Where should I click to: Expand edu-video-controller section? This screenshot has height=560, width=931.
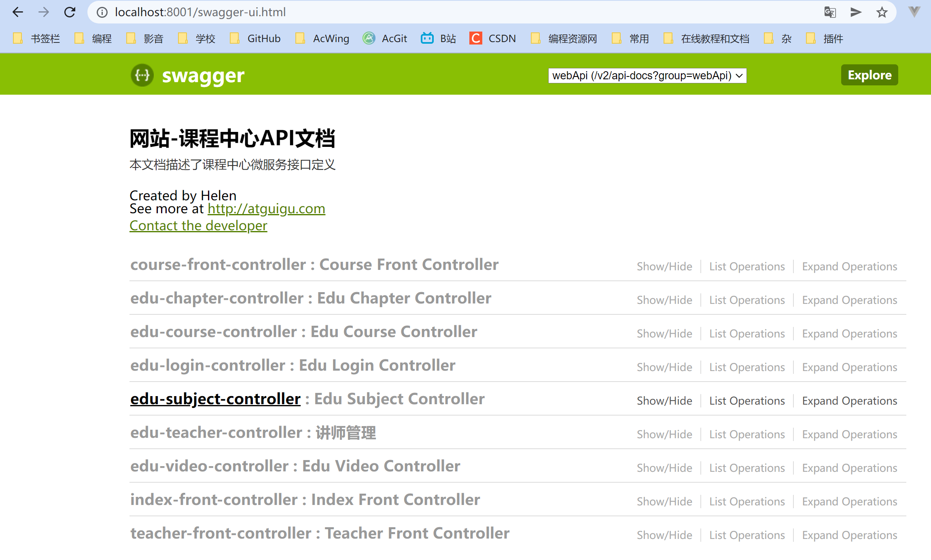coord(210,466)
